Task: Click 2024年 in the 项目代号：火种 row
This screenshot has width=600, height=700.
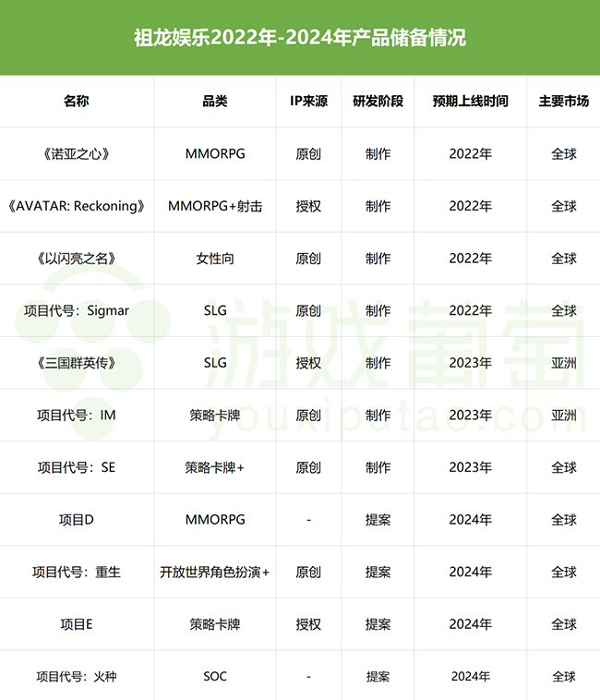Action: [x=470, y=676]
